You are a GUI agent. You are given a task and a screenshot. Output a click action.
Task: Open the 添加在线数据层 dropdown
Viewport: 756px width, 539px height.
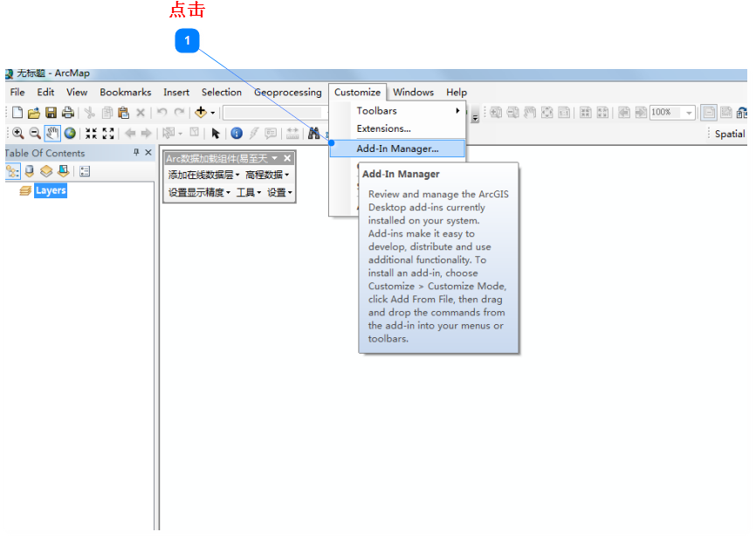tap(203, 175)
